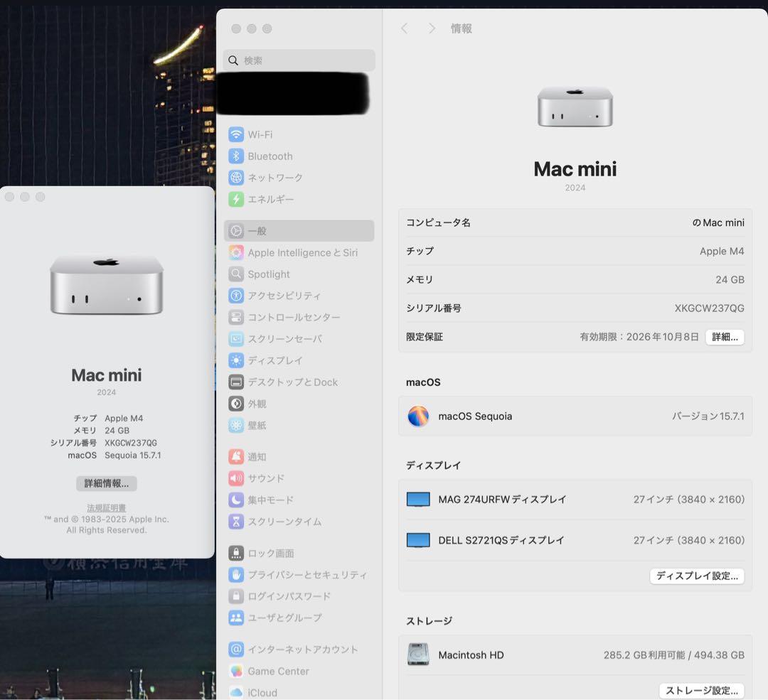Screen dimensions: 768x700
Task: Select Bluetooth in the settings sidebar
Action: point(270,156)
